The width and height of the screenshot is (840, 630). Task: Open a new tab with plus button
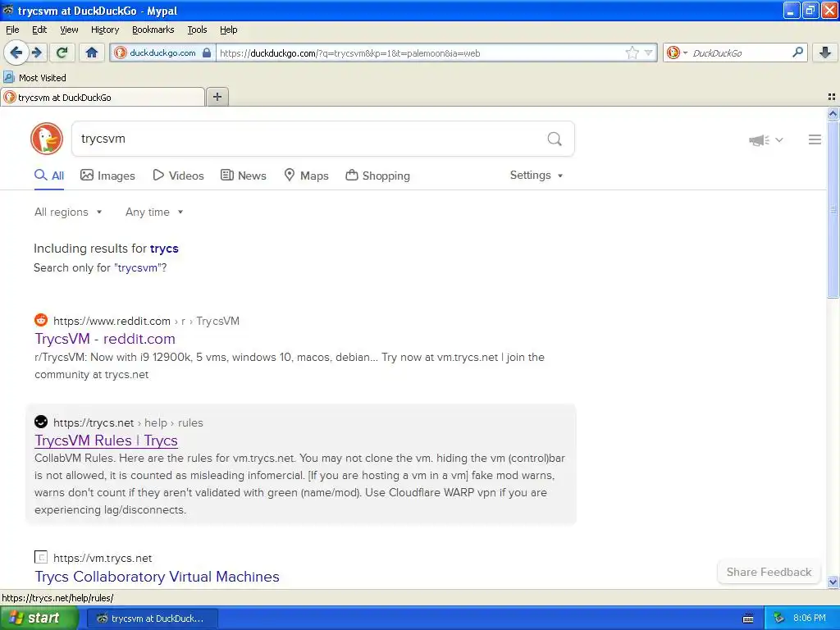(x=217, y=97)
